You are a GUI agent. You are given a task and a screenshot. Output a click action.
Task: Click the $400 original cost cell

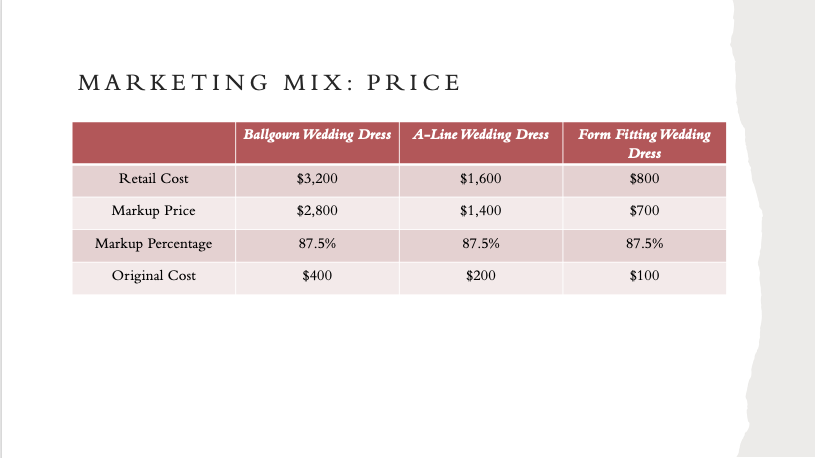tap(317, 278)
